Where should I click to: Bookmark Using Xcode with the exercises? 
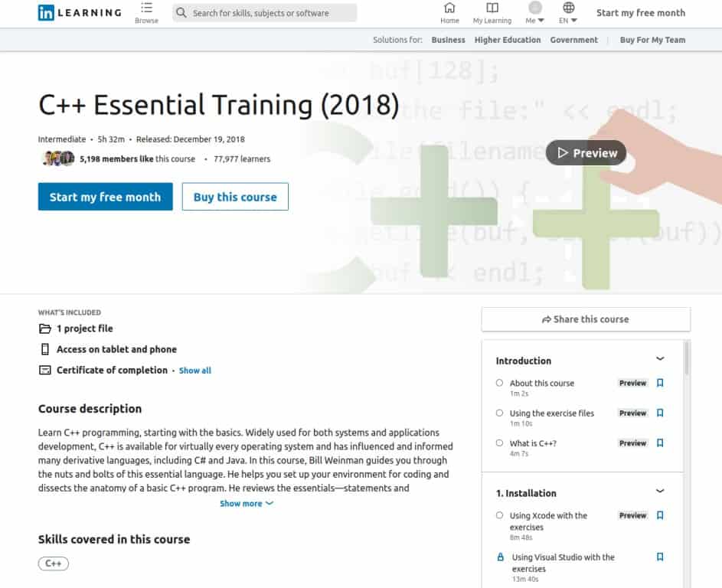point(660,515)
